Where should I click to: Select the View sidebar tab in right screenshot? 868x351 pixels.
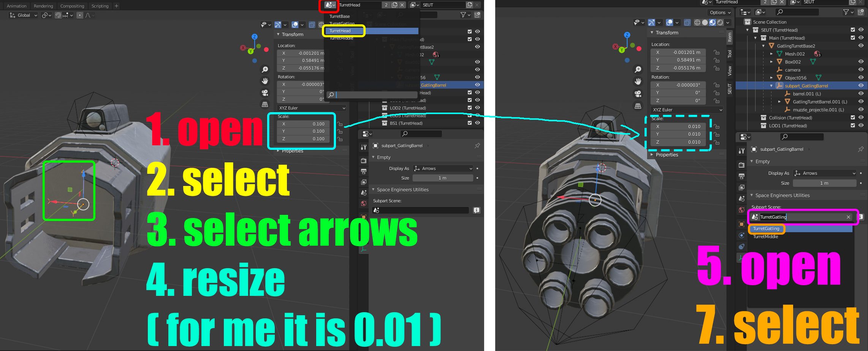coord(730,71)
